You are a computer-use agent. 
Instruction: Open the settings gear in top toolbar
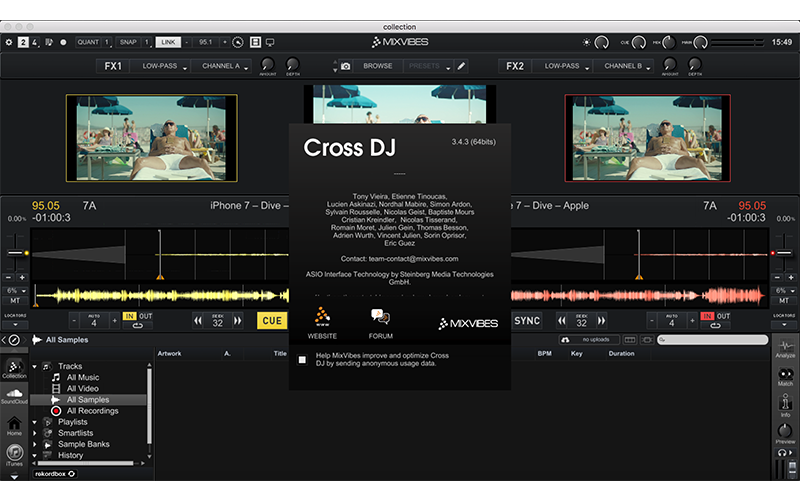pos(9,42)
